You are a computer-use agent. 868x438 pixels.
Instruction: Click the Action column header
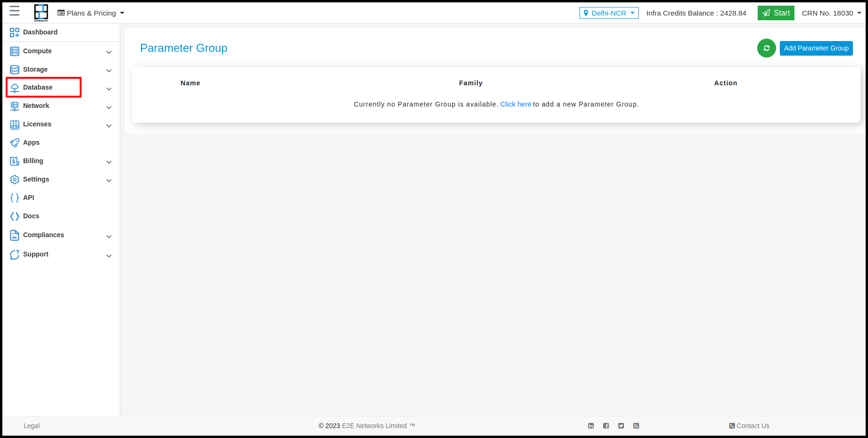pos(726,83)
